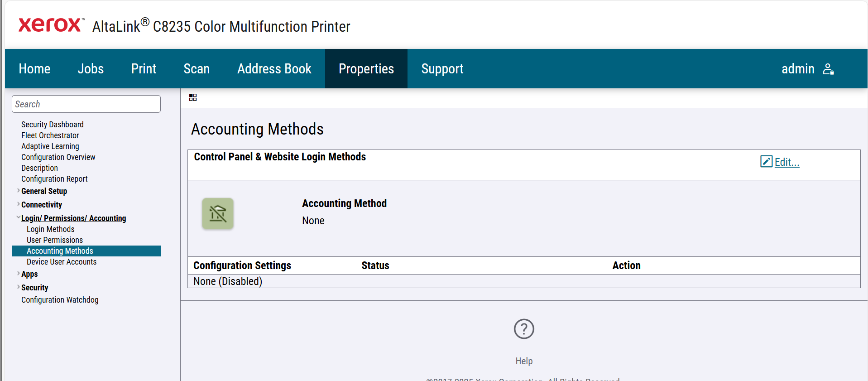Collapse the Login/ Permissions/ Accounting section
The height and width of the screenshot is (381, 868).
tap(18, 218)
